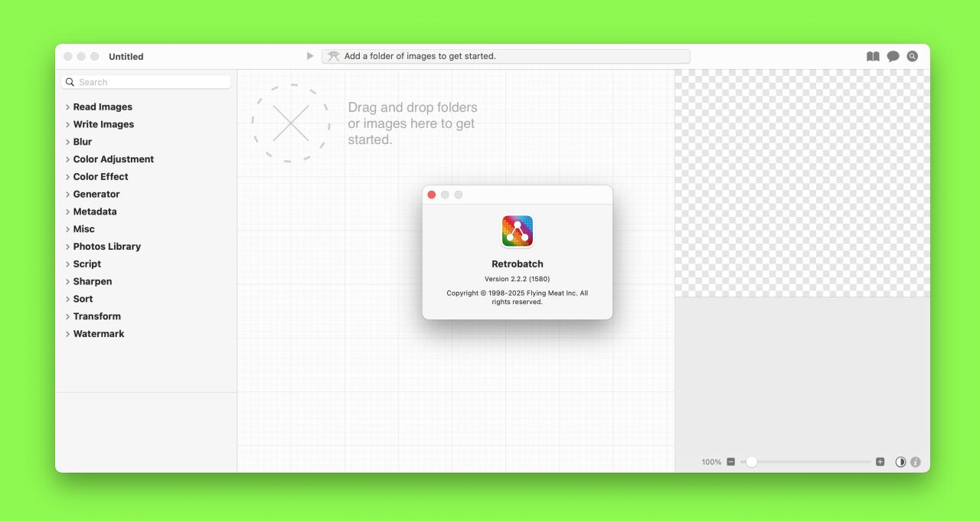The height and width of the screenshot is (521, 980).
Task: Click the 'Add a folder of images' status bar
Action: click(x=506, y=56)
